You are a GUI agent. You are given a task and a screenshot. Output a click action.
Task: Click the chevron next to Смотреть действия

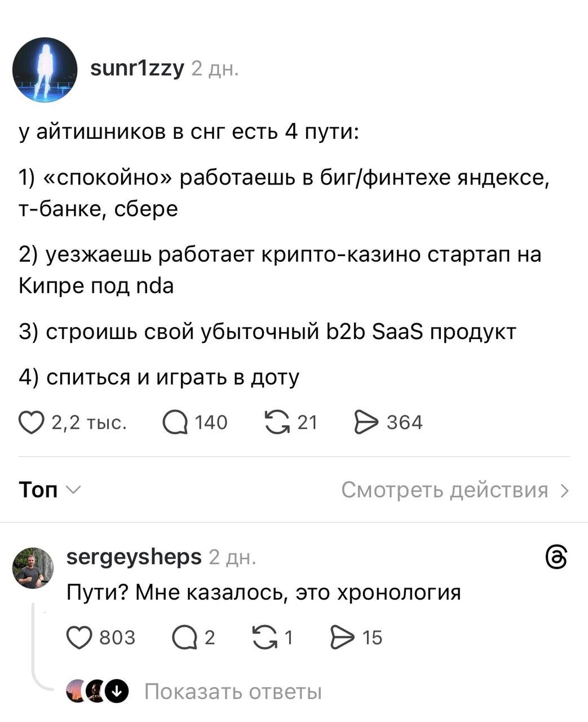pyautogui.click(x=565, y=491)
